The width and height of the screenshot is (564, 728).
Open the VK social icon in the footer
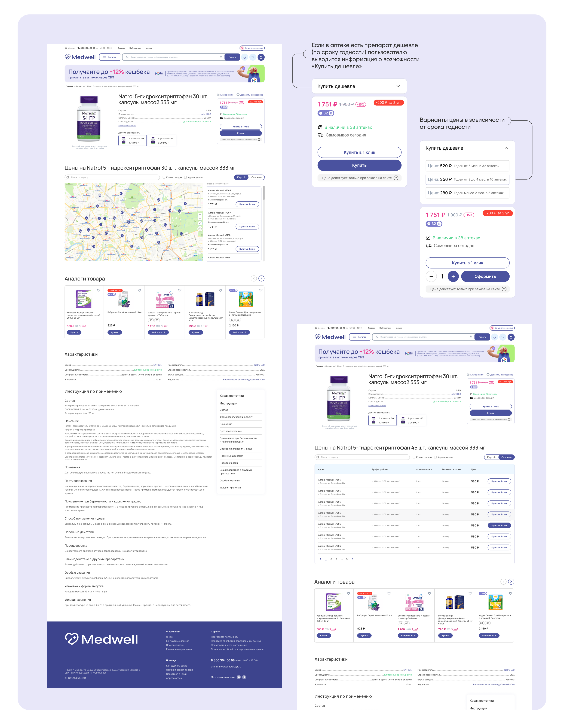238,677
